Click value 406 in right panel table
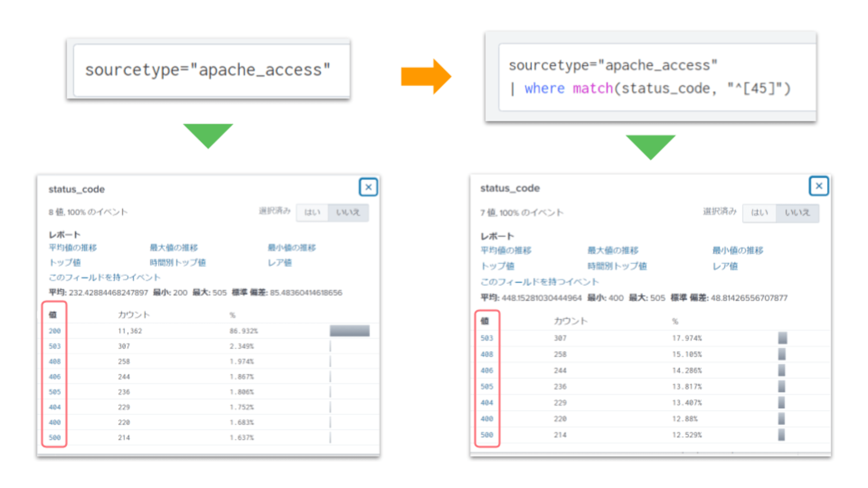This screenshot has height=488, width=868. pos(487,370)
